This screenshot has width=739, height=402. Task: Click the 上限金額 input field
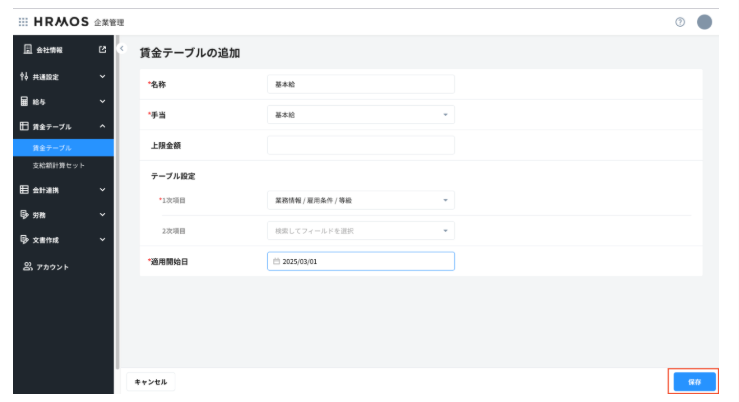click(360, 146)
